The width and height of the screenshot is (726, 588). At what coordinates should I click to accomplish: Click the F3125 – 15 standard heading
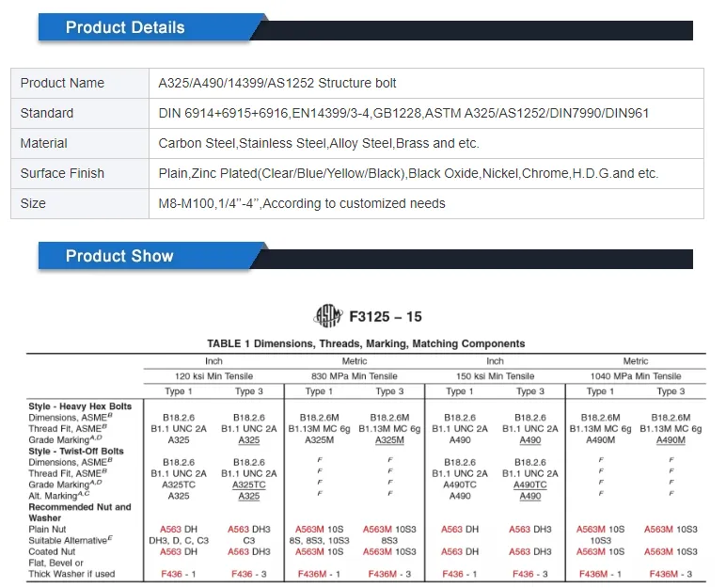387,317
